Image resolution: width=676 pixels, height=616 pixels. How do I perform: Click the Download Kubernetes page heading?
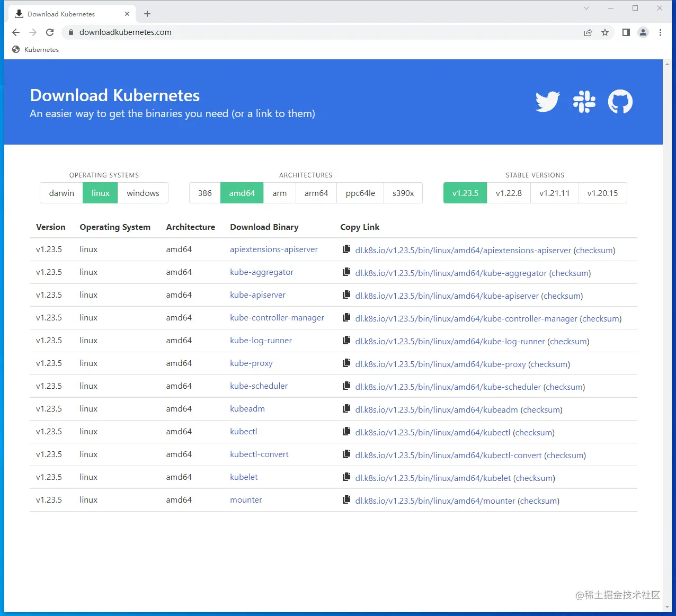[x=115, y=95]
